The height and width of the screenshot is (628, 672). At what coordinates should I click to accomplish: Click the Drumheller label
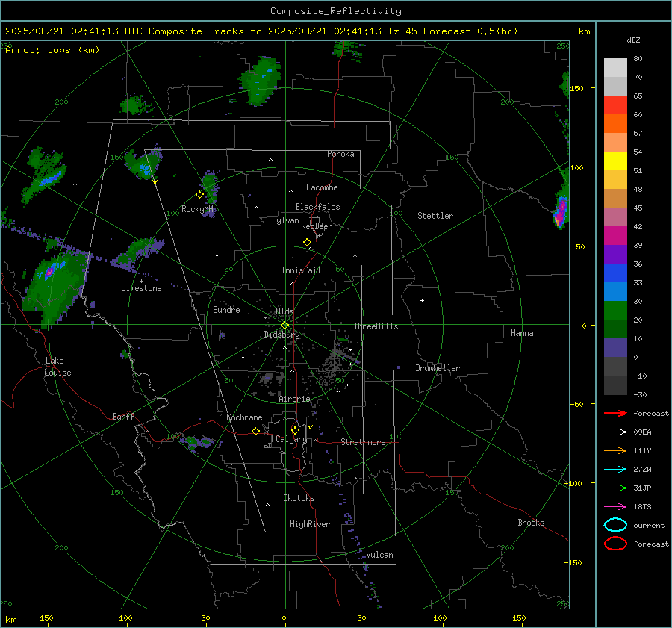[x=438, y=368]
